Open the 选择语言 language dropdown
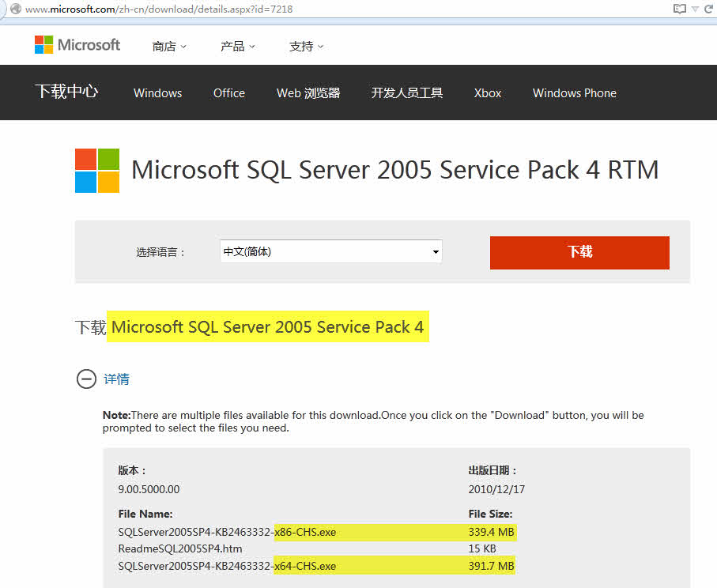717x588 pixels. 330,251
